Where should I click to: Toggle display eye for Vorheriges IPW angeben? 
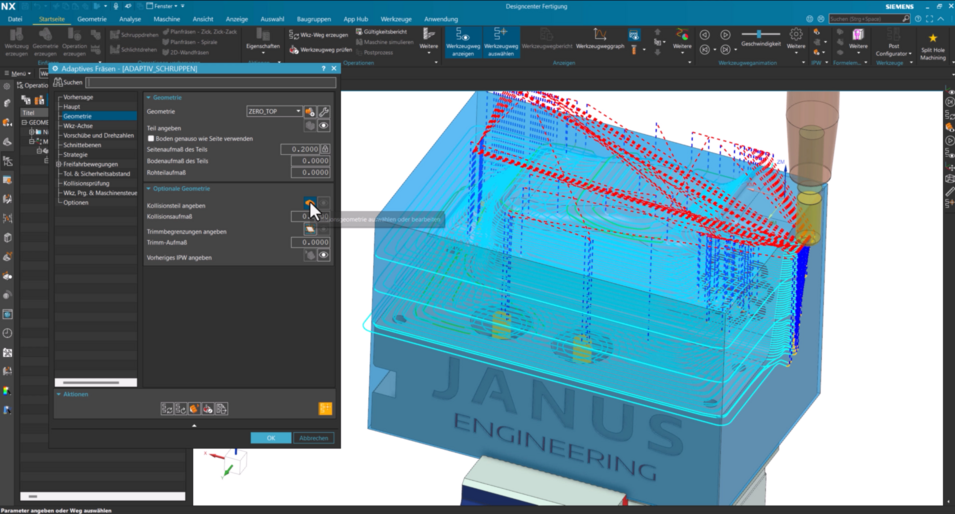[324, 255]
